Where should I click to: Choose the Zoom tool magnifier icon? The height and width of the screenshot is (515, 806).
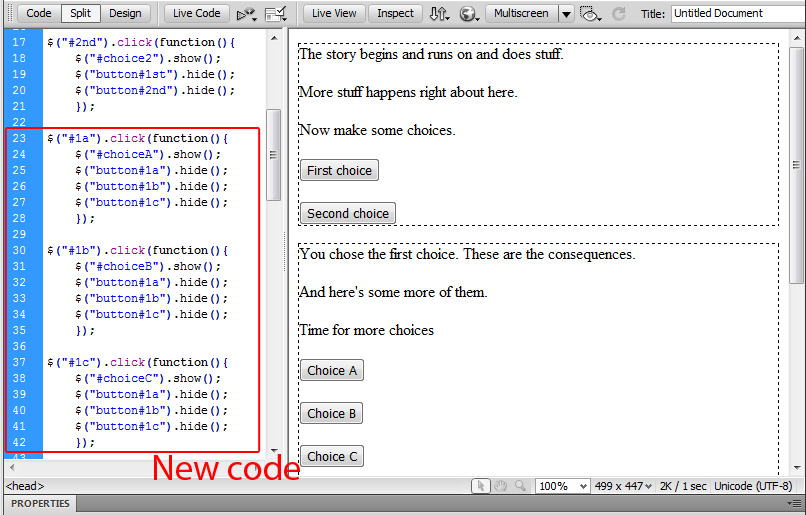(520, 486)
